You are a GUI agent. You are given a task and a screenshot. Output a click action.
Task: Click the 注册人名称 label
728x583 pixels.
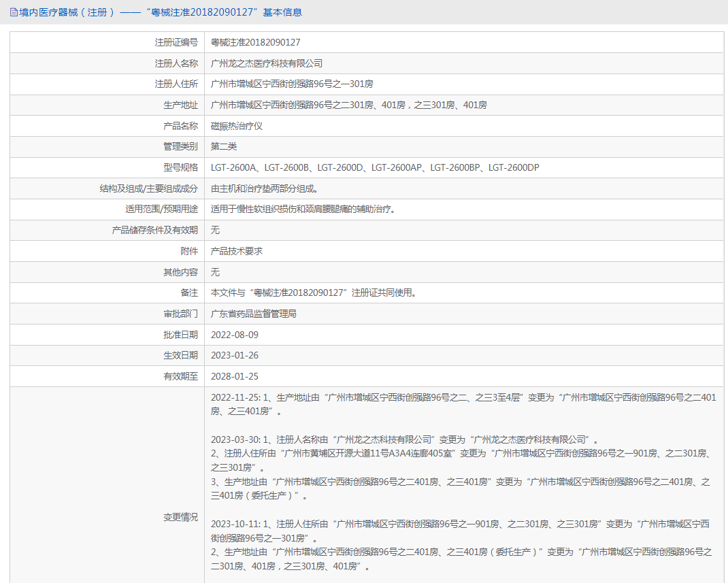pyautogui.click(x=176, y=63)
